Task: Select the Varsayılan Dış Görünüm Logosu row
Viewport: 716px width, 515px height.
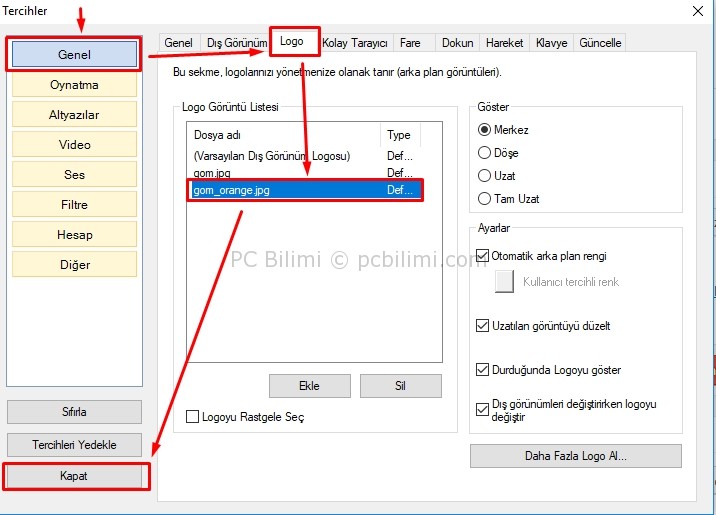Action: coord(305,156)
